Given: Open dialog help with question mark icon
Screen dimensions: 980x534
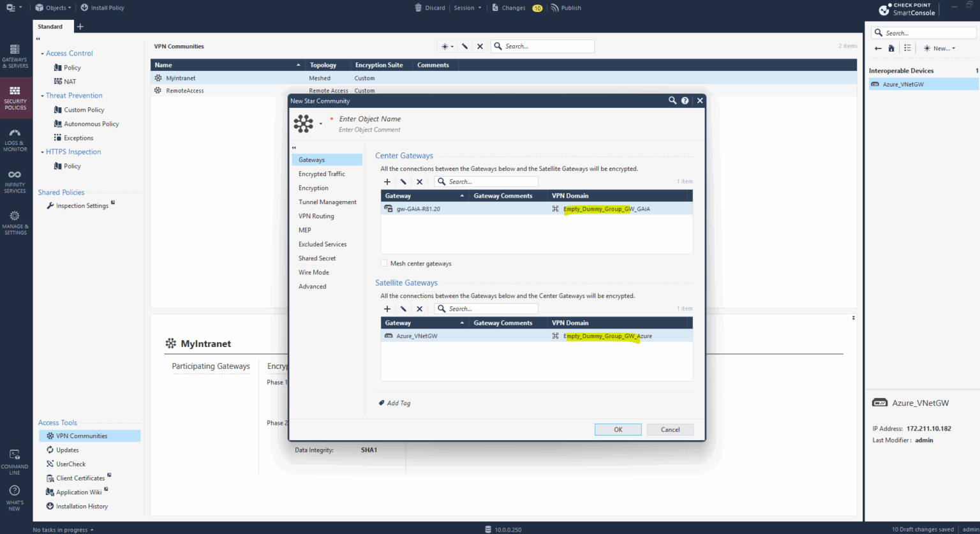Looking at the screenshot, I should [x=685, y=100].
